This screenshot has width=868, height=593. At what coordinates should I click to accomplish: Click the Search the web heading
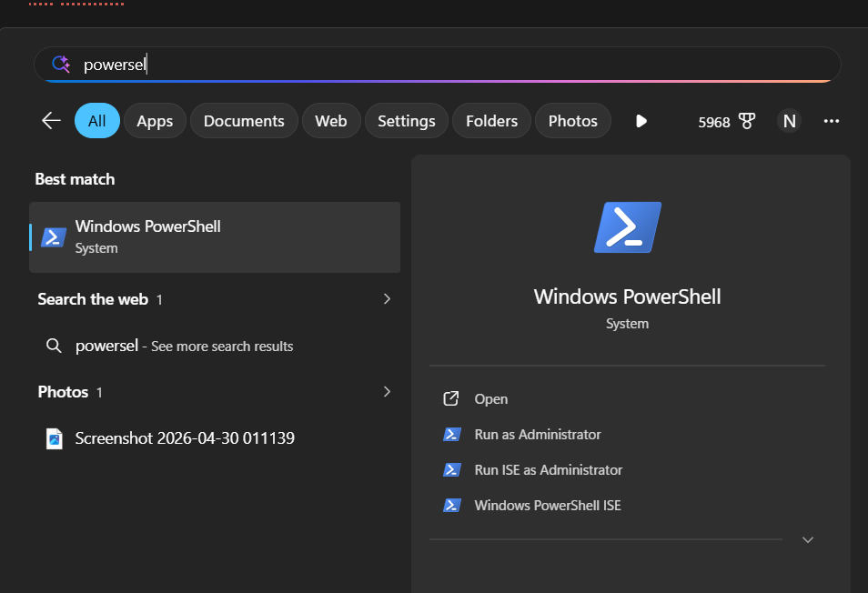tap(93, 299)
